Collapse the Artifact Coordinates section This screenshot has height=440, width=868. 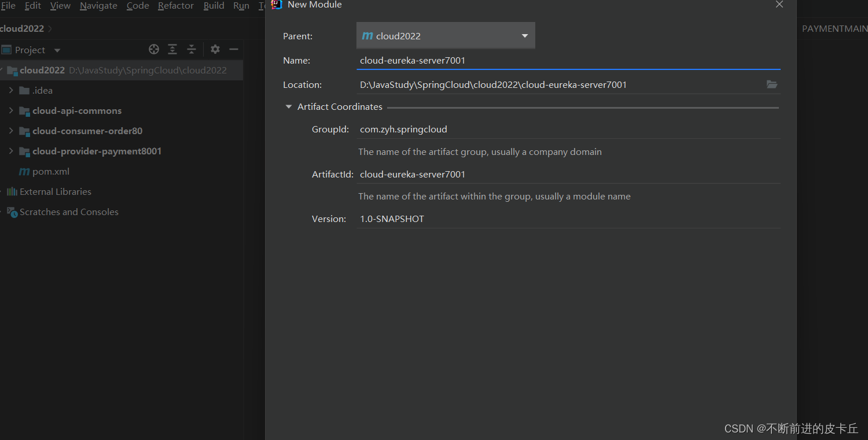289,107
